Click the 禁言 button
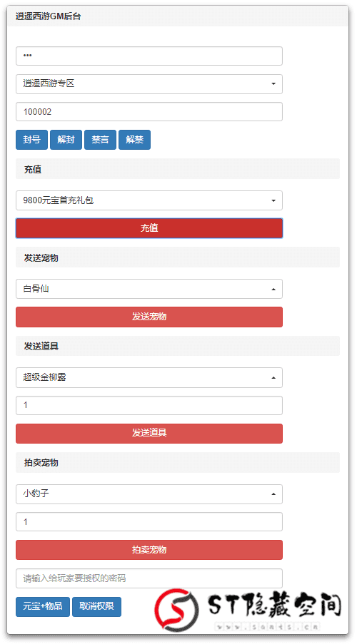 coord(101,140)
